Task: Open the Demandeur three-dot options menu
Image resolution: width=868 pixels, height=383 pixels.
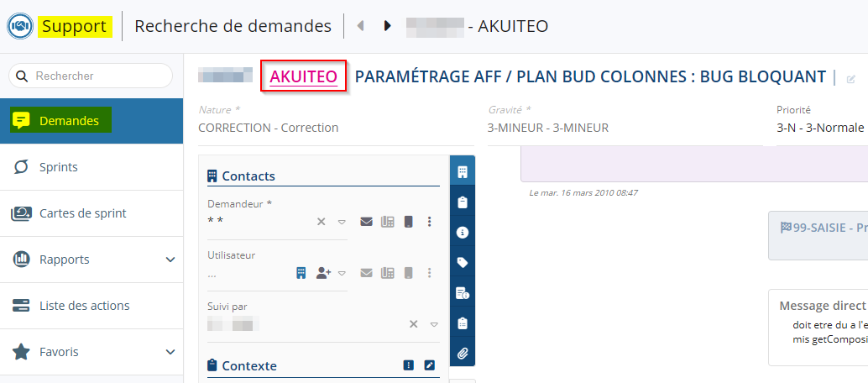Action: coord(430,222)
